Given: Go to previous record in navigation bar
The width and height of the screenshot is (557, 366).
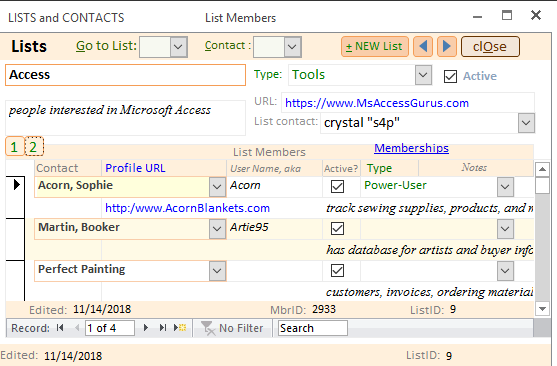Looking at the screenshot, I should pyautogui.click(x=77, y=328).
